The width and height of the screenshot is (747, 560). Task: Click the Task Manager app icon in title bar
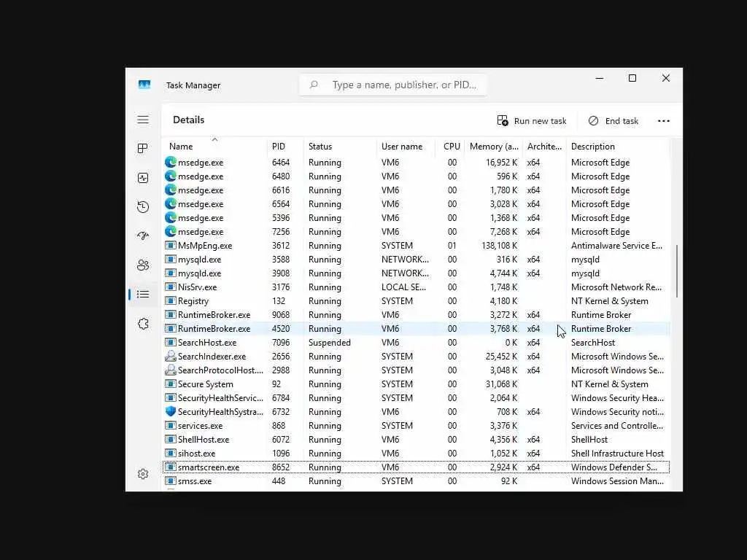point(144,85)
